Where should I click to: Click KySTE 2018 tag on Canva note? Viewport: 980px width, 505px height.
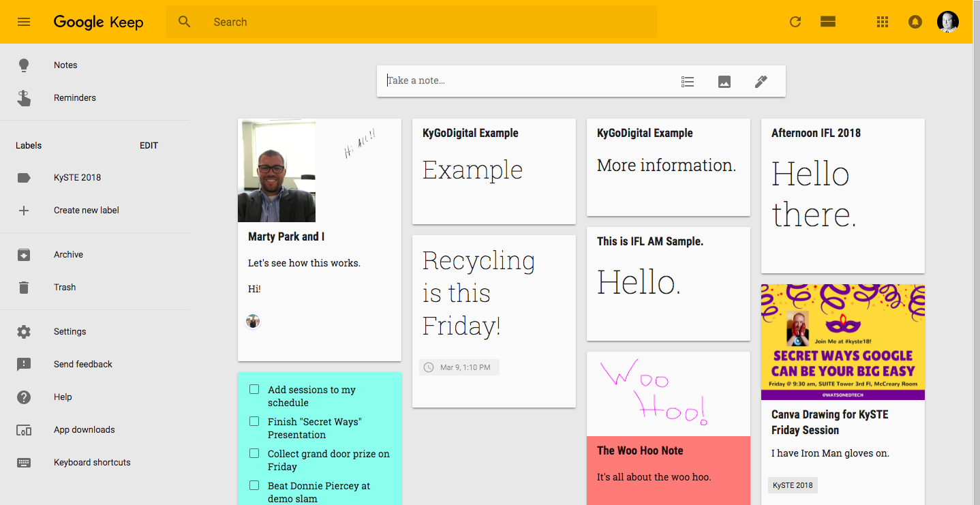(793, 485)
